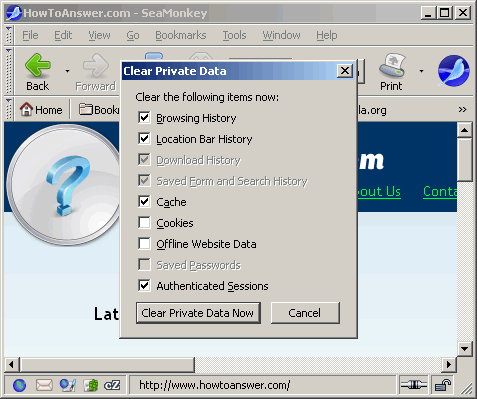Follow the About Us link
Screen dimensions: 477x399
[379, 192]
